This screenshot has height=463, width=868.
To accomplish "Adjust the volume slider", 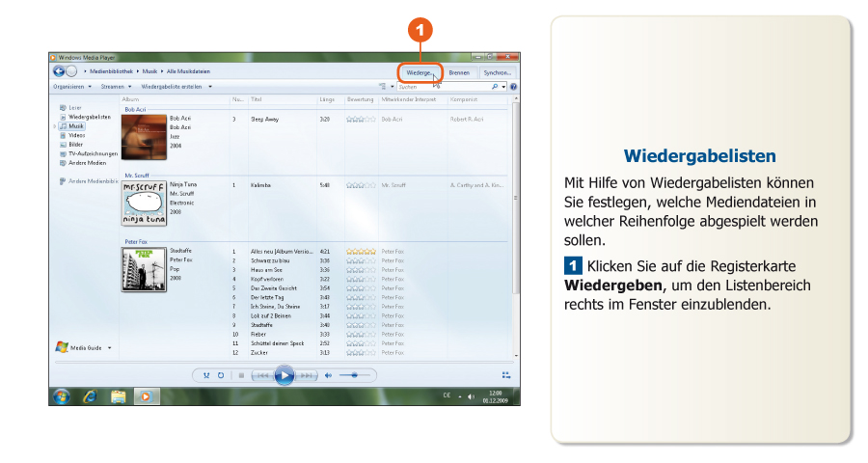I will tap(355, 375).
